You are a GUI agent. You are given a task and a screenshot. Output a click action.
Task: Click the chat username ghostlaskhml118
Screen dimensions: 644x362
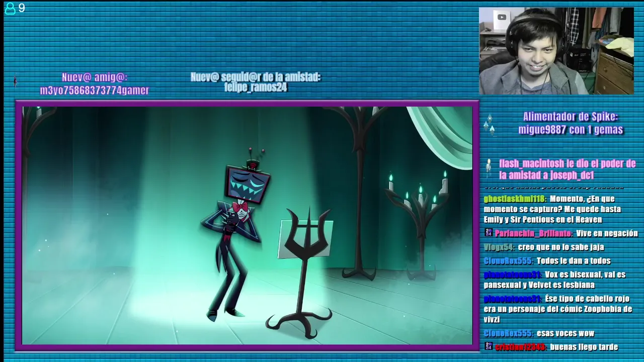(x=515, y=199)
